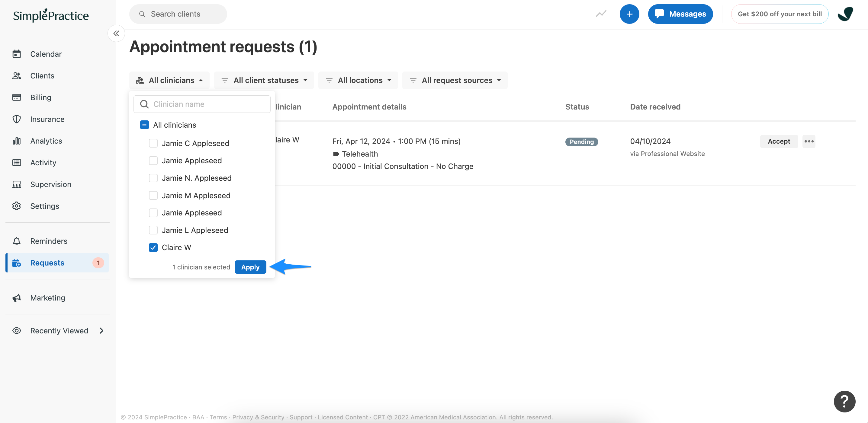Collapse the sidebar with double-chevron button

pyautogui.click(x=116, y=33)
